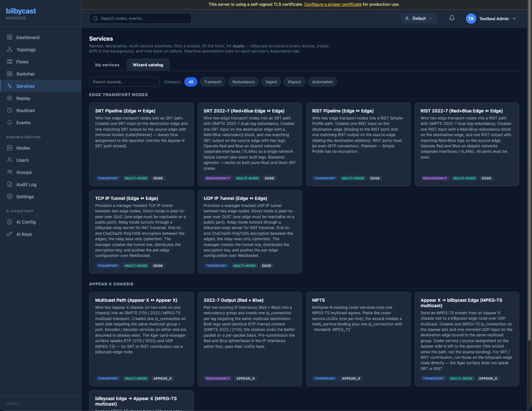
Task: Click the Switcher grid icon
Action: tap(10, 74)
